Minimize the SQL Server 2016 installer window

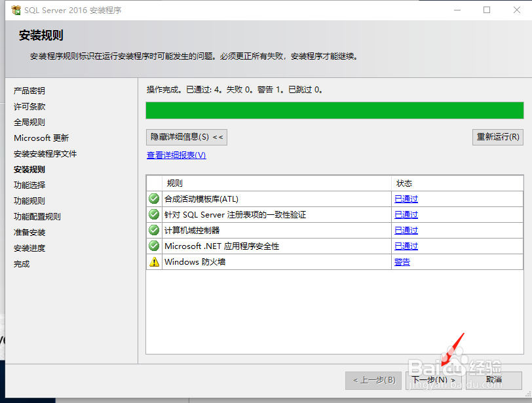pyautogui.click(x=457, y=10)
